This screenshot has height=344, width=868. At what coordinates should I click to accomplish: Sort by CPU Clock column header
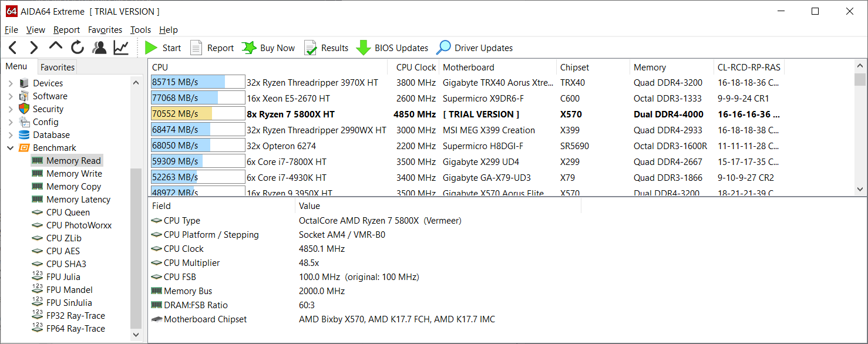tap(413, 67)
